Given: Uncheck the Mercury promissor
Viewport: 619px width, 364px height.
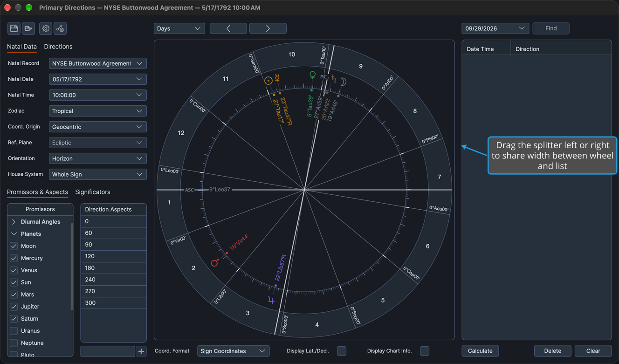Looking at the screenshot, I should tap(14, 258).
